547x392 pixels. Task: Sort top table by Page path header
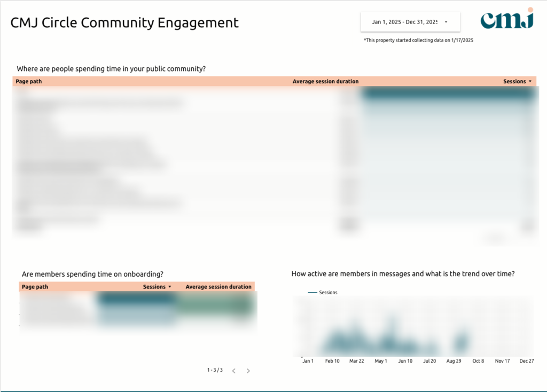click(29, 81)
